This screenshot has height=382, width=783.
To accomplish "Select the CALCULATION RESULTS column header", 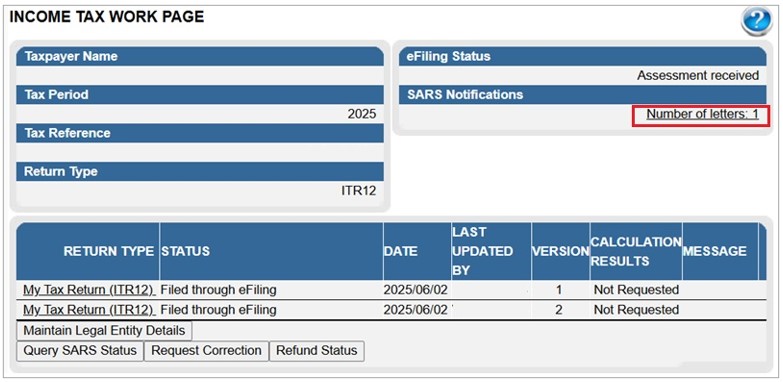I will [x=636, y=251].
